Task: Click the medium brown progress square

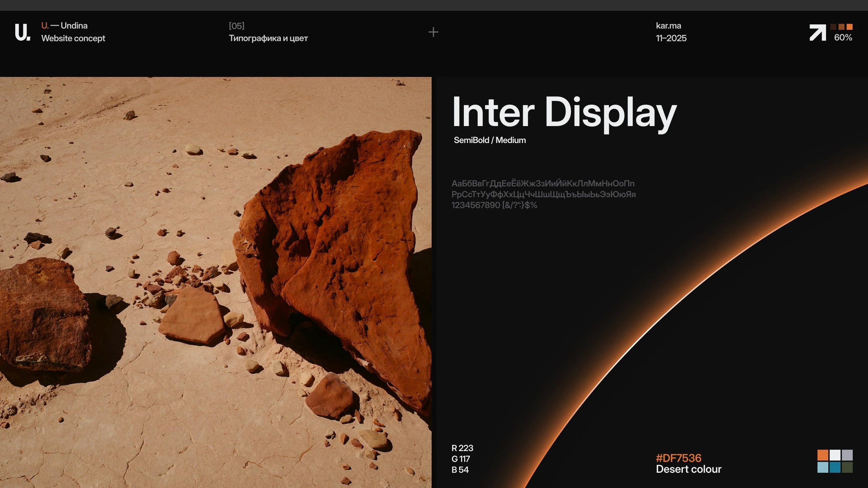Action: [842, 27]
